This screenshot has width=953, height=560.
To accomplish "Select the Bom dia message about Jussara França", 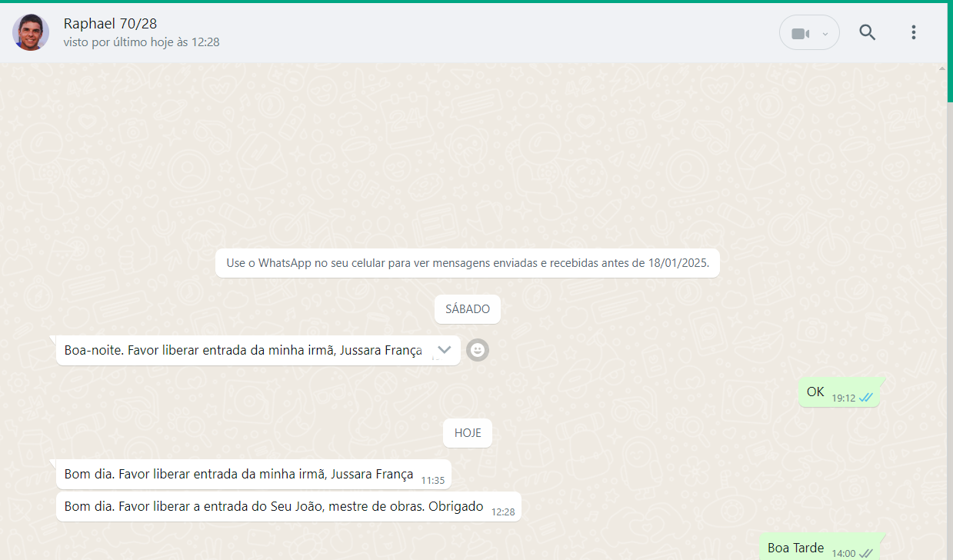I will 238,475.
